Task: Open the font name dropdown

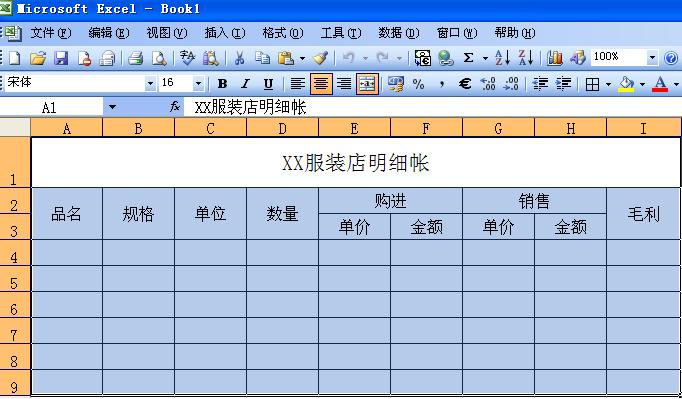Action: click(x=150, y=84)
